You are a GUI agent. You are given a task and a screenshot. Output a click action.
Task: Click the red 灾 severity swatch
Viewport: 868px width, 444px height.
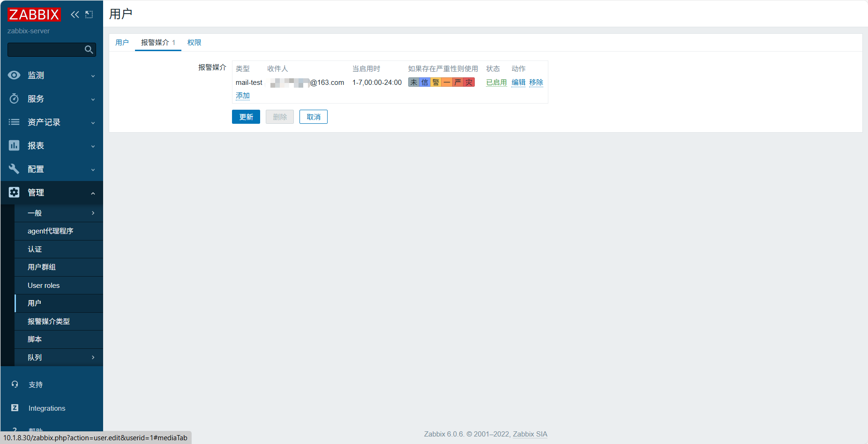(469, 83)
